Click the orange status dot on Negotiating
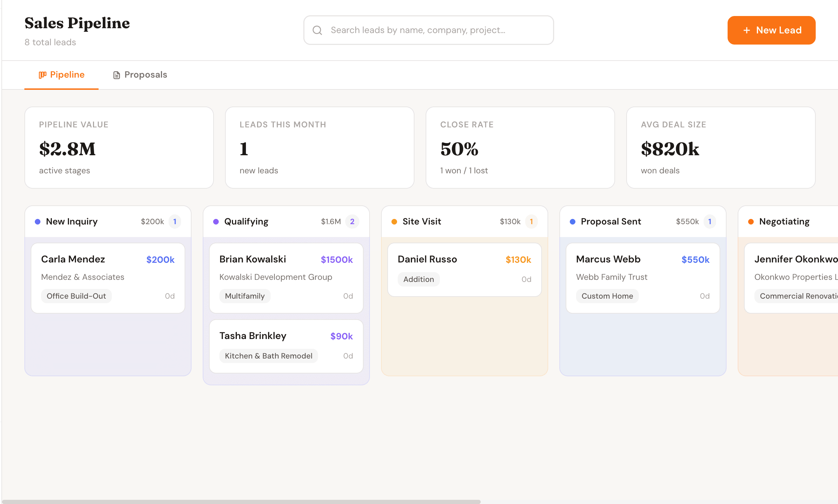Viewport: 838px width, 504px height. coord(751,221)
